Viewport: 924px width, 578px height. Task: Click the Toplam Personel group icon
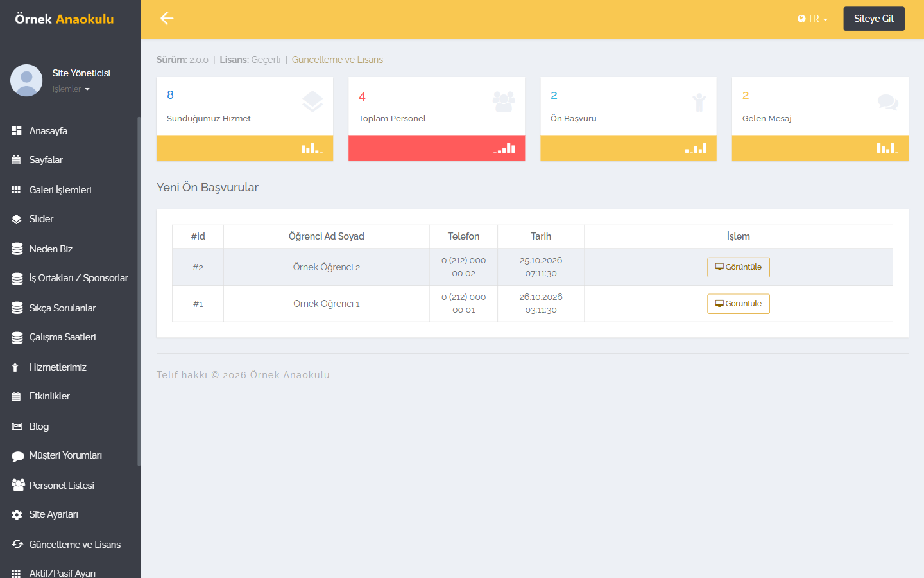click(504, 101)
